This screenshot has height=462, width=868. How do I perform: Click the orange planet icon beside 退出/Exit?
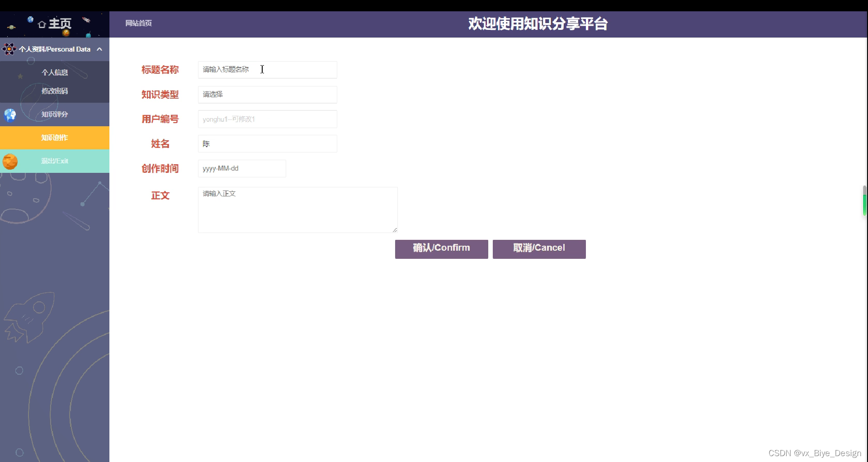10,161
